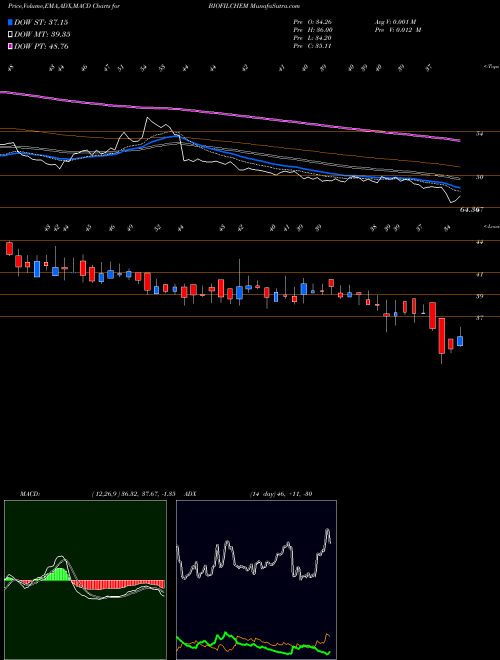
Task: Click the last blue candlestick on the chart
Action: point(460,341)
